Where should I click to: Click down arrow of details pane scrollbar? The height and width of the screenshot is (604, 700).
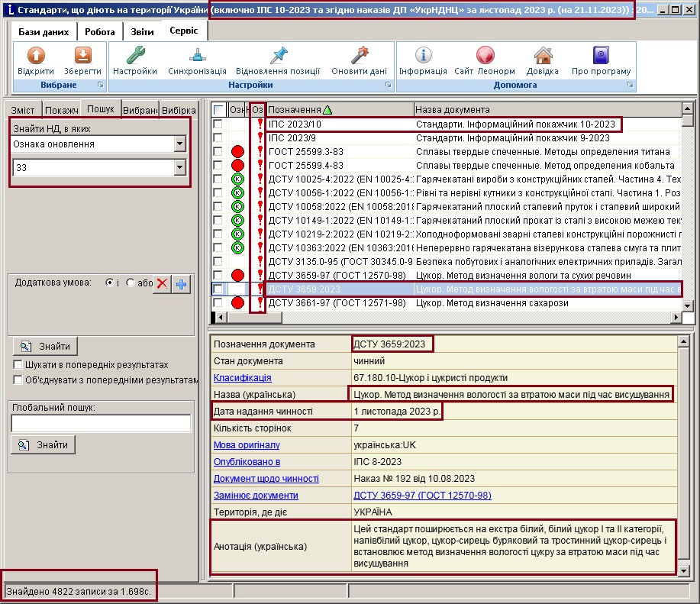tap(683, 570)
